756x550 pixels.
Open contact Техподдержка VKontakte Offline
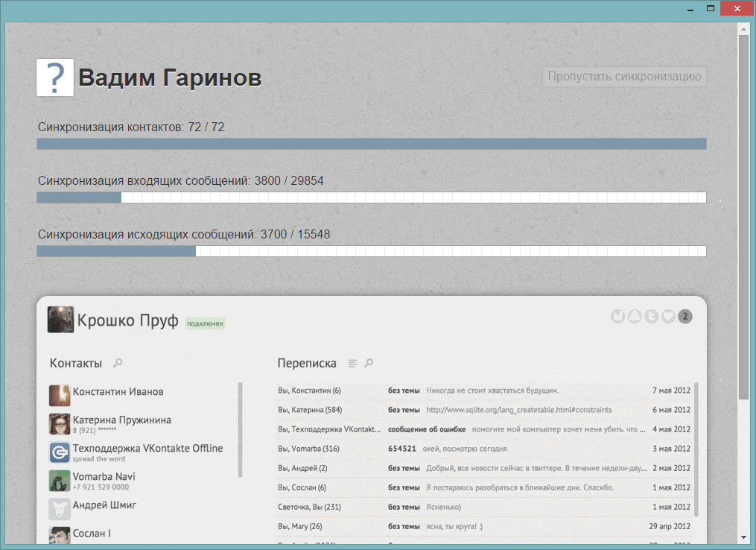[x=147, y=449]
